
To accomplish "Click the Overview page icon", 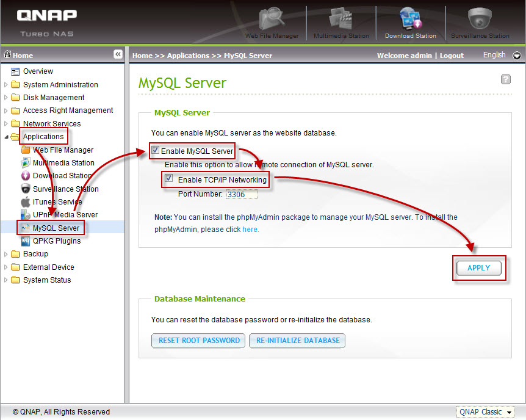I will [x=15, y=71].
